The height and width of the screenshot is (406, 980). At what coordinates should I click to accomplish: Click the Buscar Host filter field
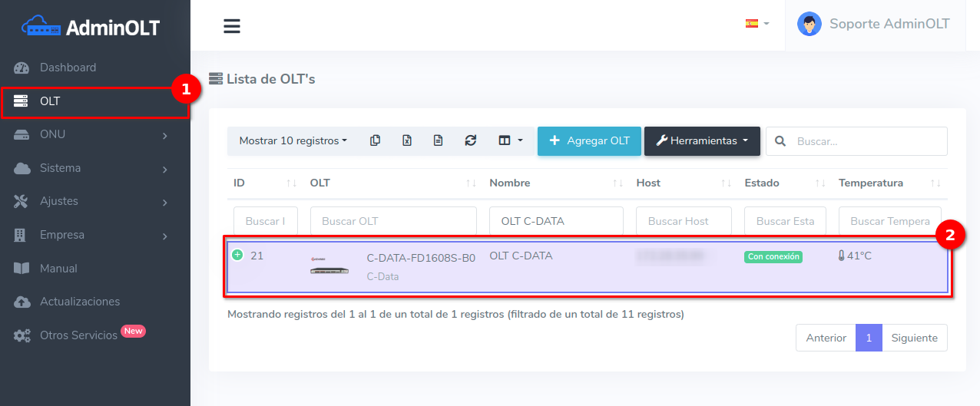684,221
